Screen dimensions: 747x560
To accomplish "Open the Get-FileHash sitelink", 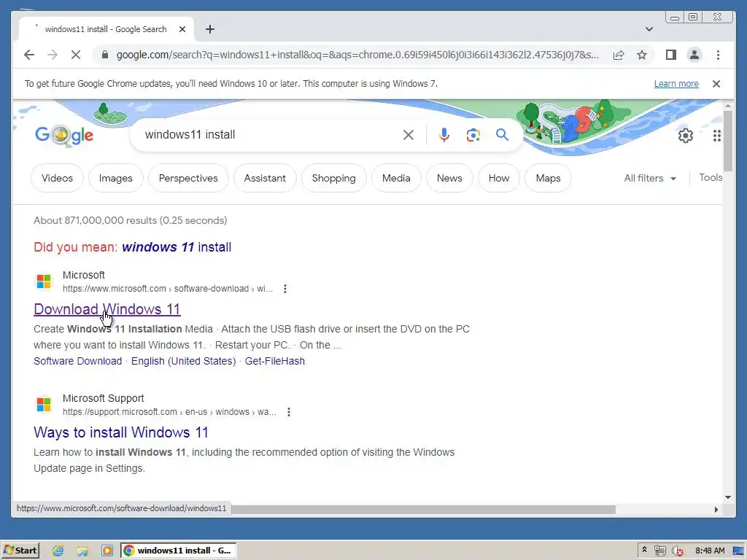I will point(275,361).
